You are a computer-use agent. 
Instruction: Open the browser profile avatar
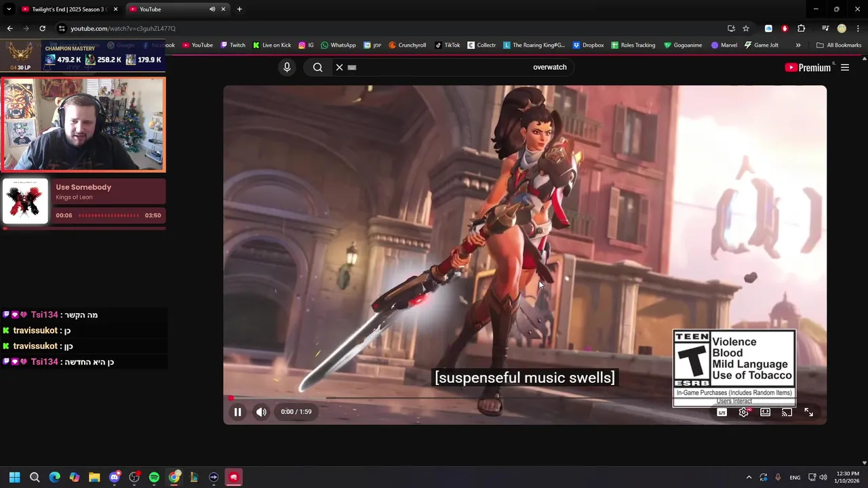(x=842, y=28)
